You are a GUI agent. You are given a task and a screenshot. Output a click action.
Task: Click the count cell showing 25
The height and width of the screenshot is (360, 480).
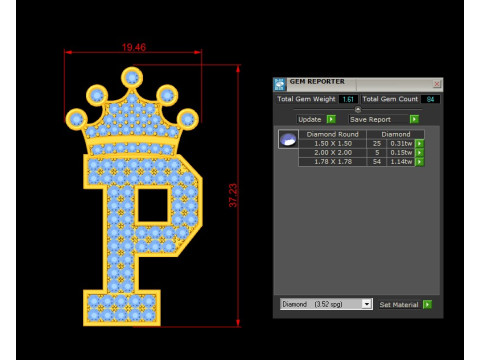click(x=377, y=144)
